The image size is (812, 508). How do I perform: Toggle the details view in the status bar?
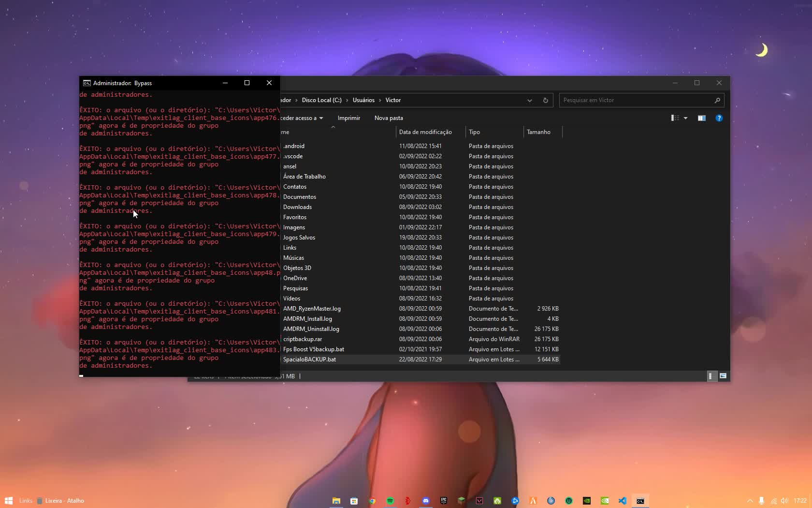pos(711,376)
